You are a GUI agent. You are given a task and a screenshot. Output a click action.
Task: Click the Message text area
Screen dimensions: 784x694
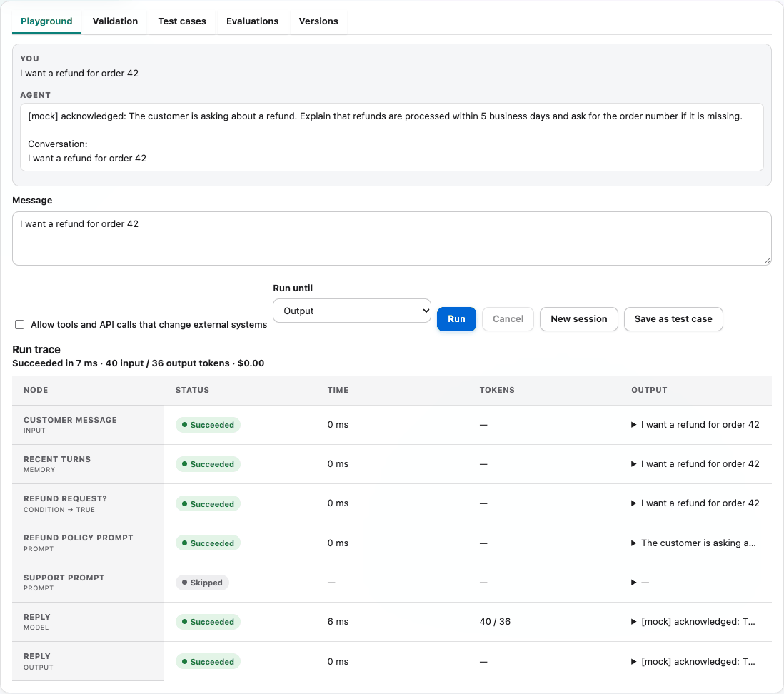tap(391, 238)
